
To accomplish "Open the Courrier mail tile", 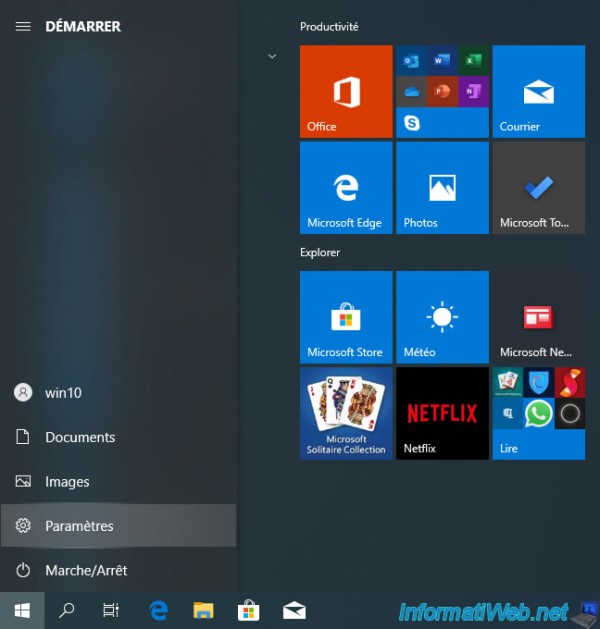I will 539,91.
